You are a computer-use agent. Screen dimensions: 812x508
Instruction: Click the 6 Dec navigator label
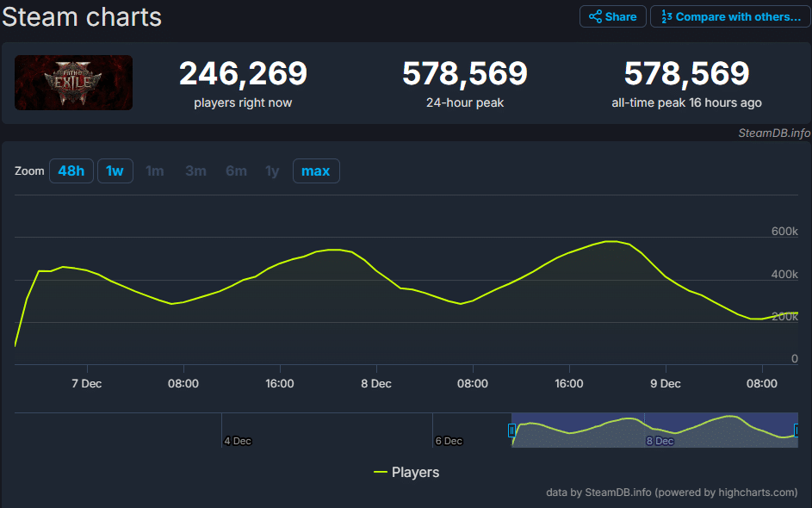[x=449, y=441]
